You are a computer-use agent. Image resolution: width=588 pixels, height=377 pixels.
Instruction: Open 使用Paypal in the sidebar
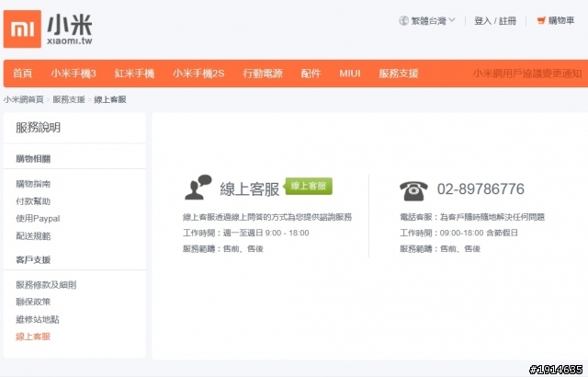[x=38, y=218]
